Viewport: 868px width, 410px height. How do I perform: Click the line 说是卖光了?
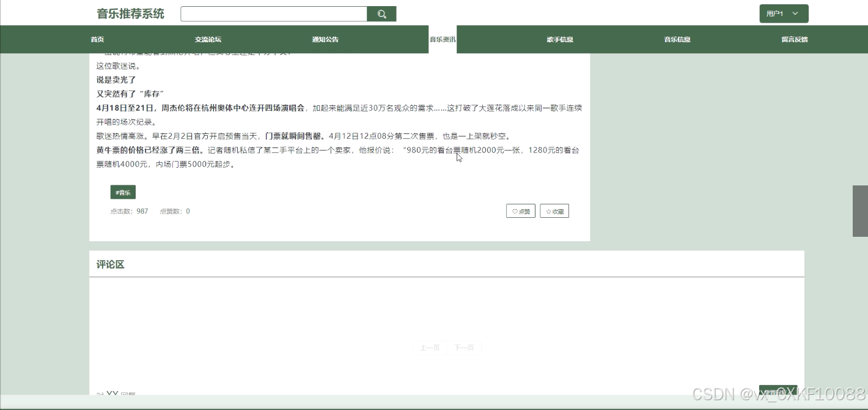116,80
